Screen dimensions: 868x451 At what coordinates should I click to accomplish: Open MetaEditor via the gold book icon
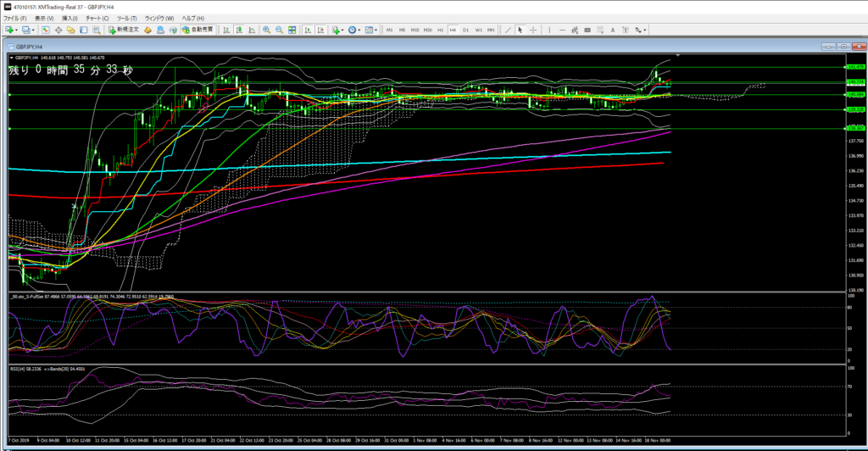coord(147,30)
